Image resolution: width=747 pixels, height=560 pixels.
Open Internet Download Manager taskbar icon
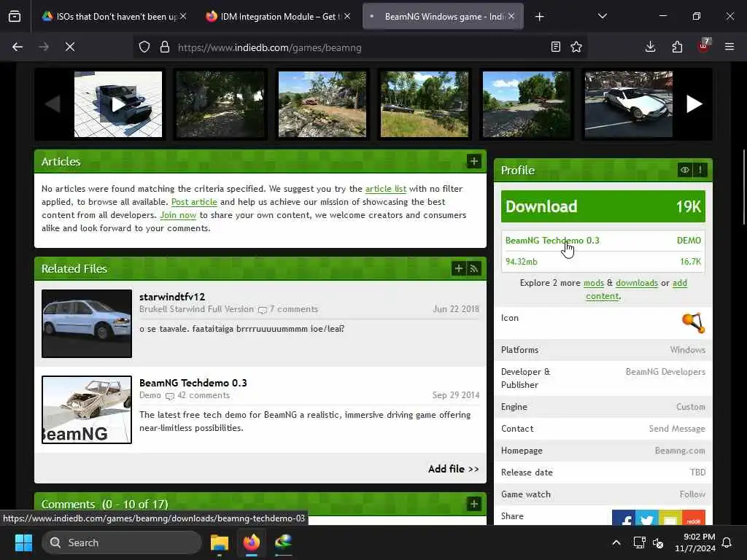click(284, 542)
